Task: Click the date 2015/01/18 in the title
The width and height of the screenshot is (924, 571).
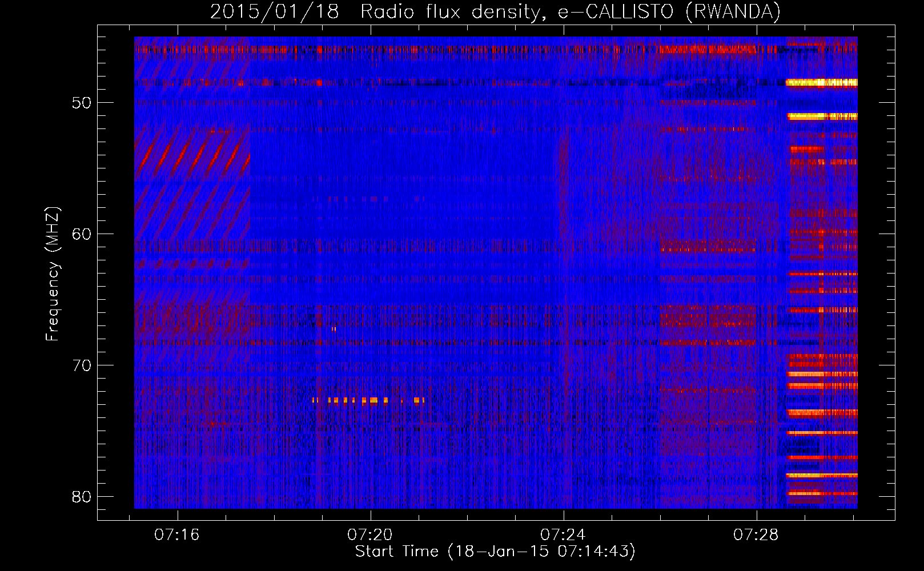Action: pos(275,11)
